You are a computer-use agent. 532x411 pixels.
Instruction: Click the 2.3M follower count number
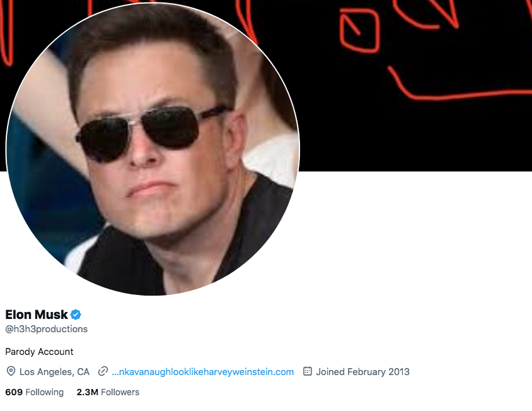[x=87, y=392]
